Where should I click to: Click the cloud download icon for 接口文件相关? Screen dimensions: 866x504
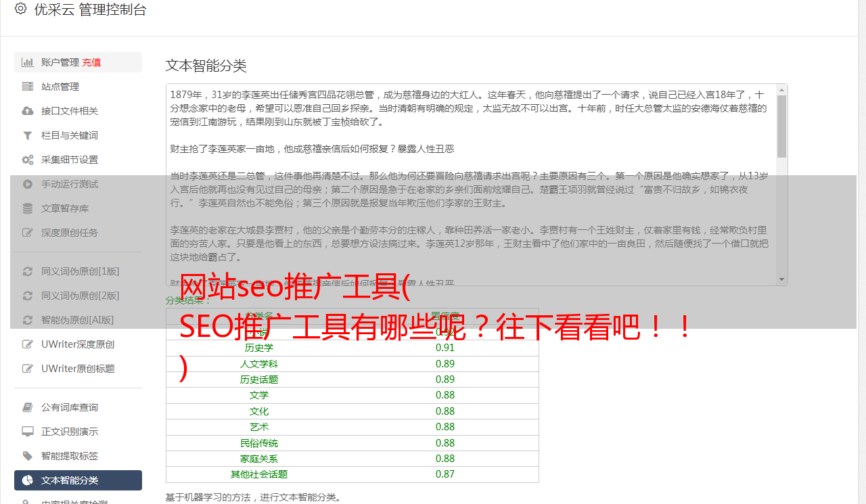(x=28, y=111)
